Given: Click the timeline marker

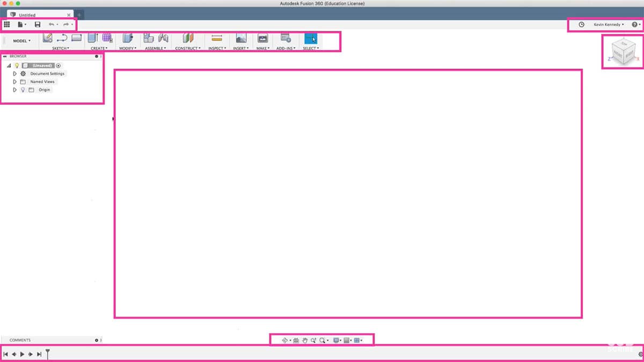Looking at the screenshot, I should (48, 353).
